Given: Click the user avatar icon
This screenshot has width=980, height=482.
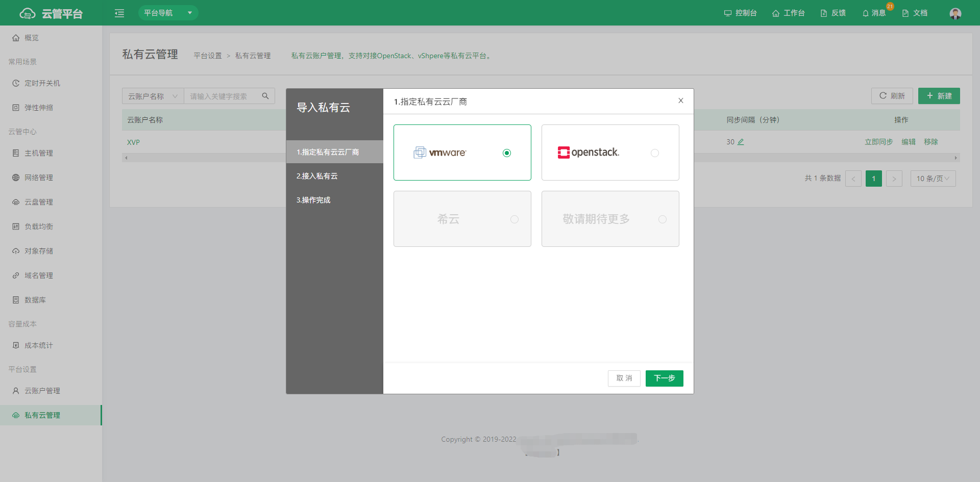Looking at the screenshot, I should click(x=955, y=13).
